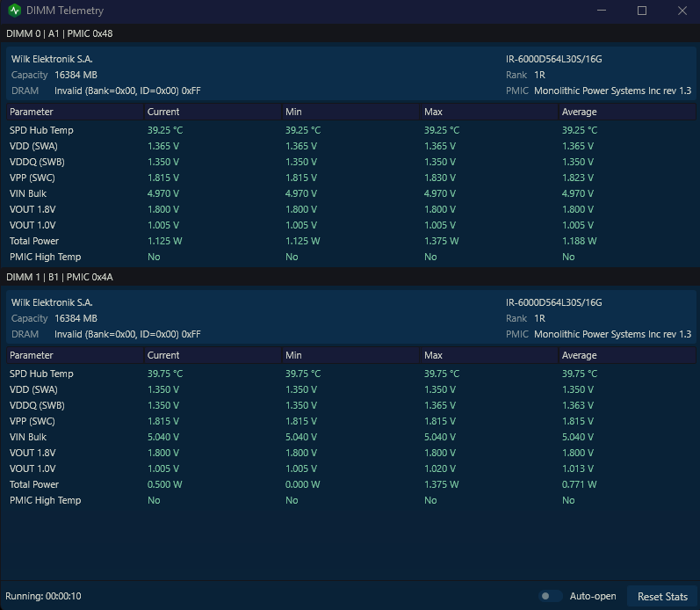Image resolution: width=700 pixels, height=610 pixels.
Task: Click DIMM 1 Rank 1R value
Action: tap(540, 319)
